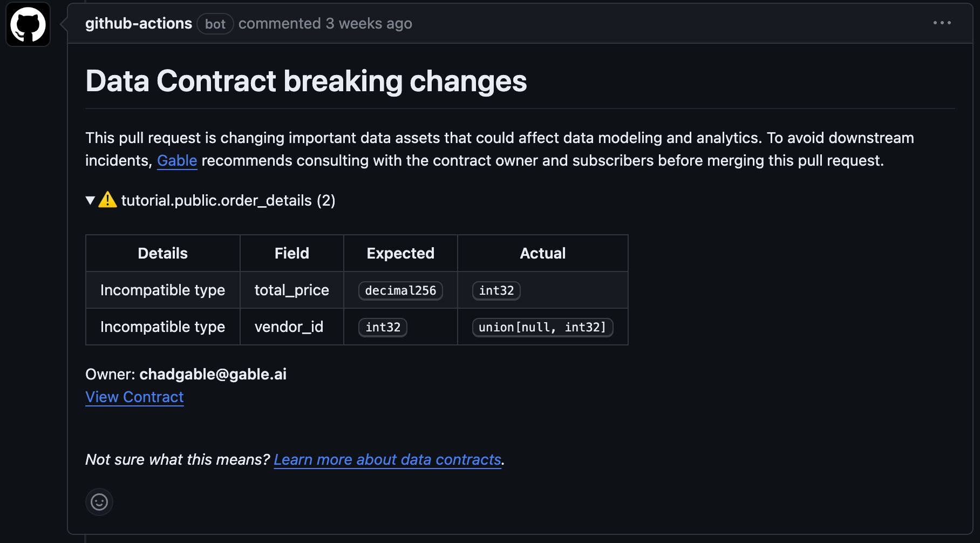This screenshot has height=543, width=980.
Task: Click the yellow warning triangle icon
Action: pos(108,200)
